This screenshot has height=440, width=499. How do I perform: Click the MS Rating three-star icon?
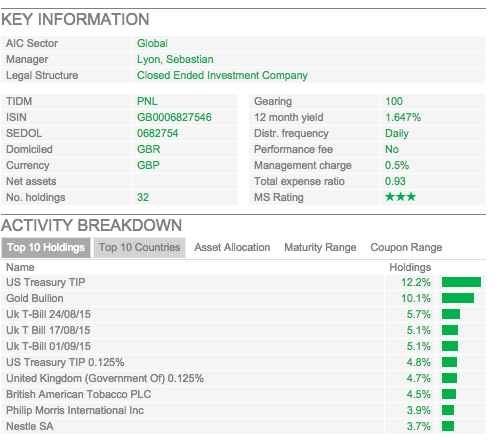[x=400, y=197]
